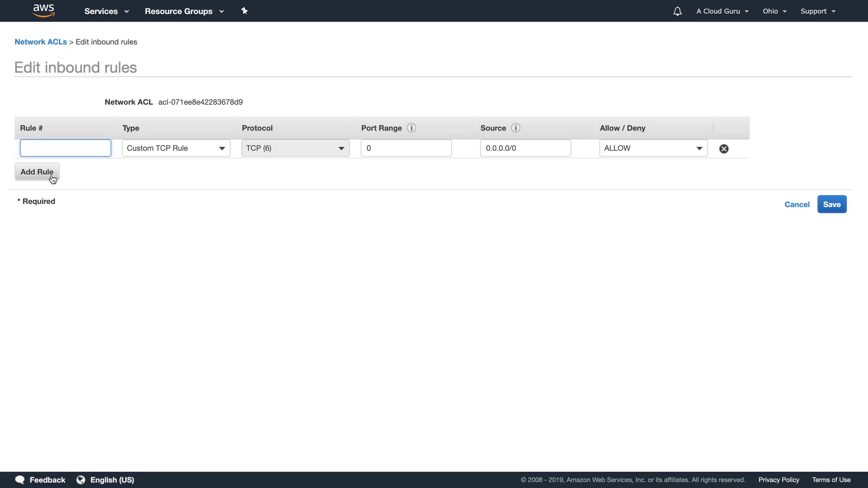Open the A Cloud Guru account menu
The width and height of the screenshot is (868, 488).
click(x=722, y=11)
